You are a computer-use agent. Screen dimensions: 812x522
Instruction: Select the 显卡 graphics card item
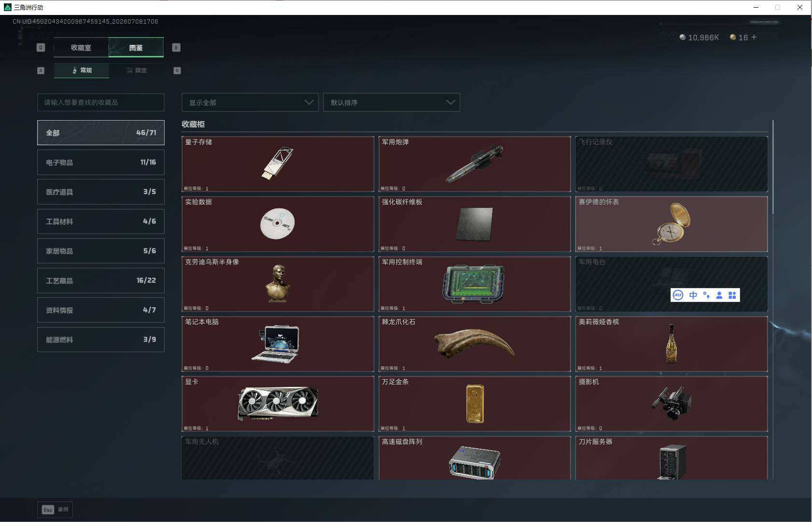pyautogui.click(x=278, y=404)
